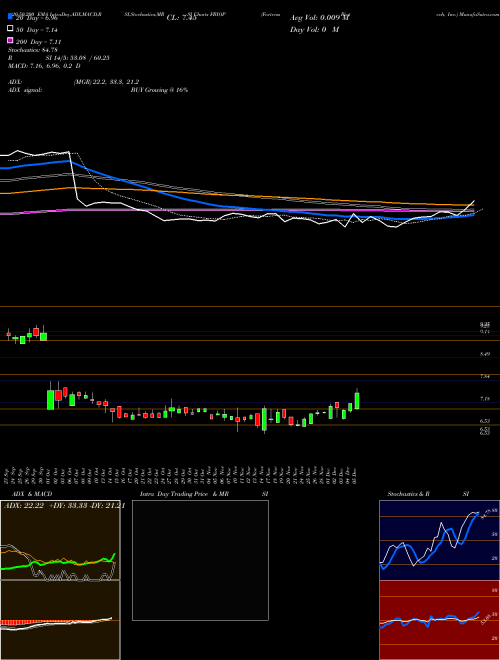Click the ADX readout 'ADX: 22.22 +DY: 33.33'
The height and width of the screenshot is (660, 500).
tap(45, 505)
